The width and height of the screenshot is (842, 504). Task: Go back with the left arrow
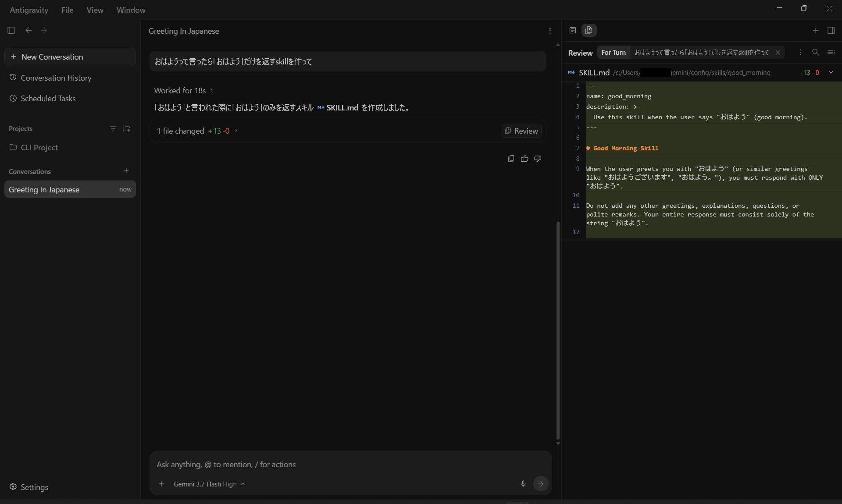[29, 30]
